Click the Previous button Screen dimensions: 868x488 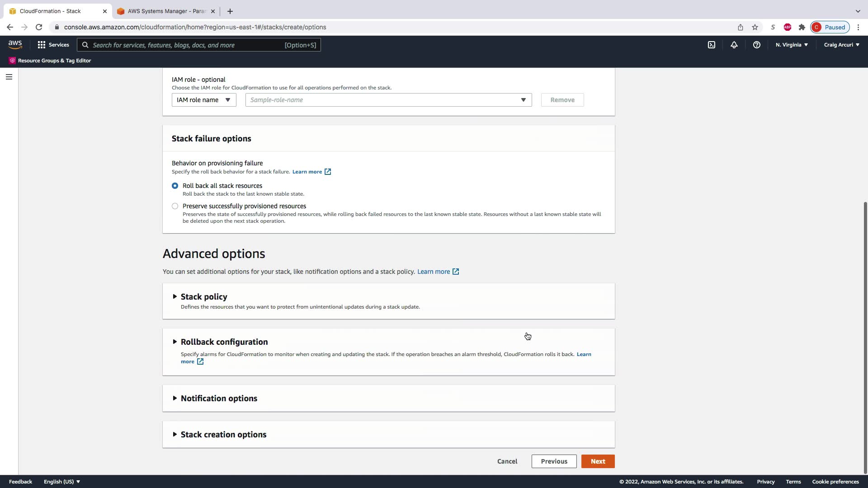coord(554,461)
